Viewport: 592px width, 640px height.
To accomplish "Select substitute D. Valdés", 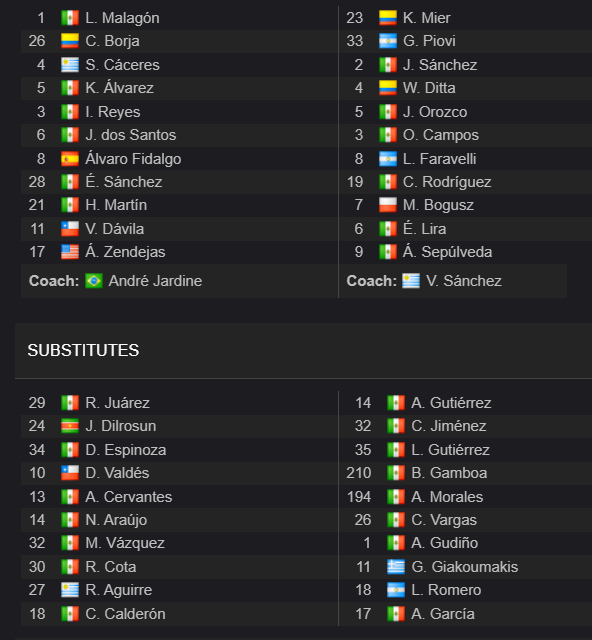I will [x=117, y=473].
